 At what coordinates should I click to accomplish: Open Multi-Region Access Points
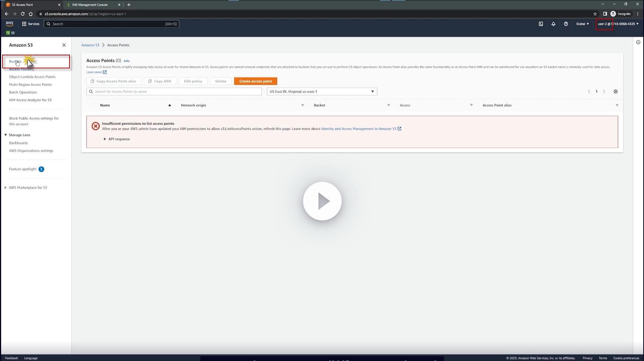tap(30, 85)
